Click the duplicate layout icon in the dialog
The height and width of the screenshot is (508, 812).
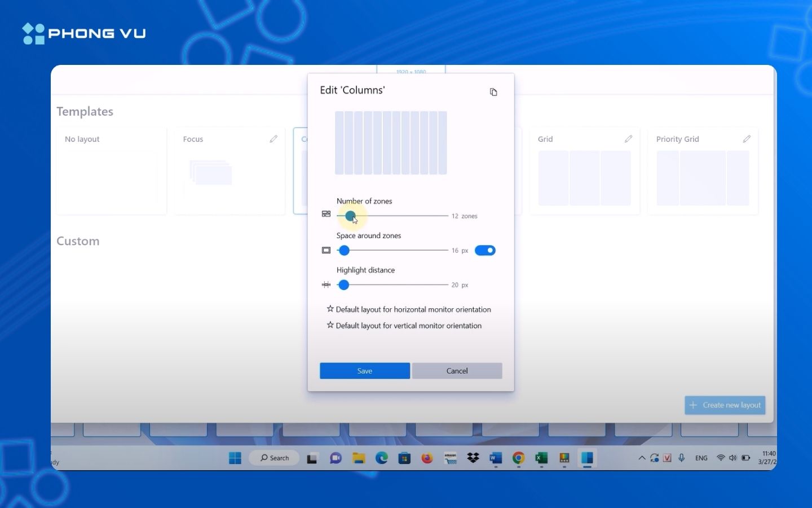tap(493, 92)
